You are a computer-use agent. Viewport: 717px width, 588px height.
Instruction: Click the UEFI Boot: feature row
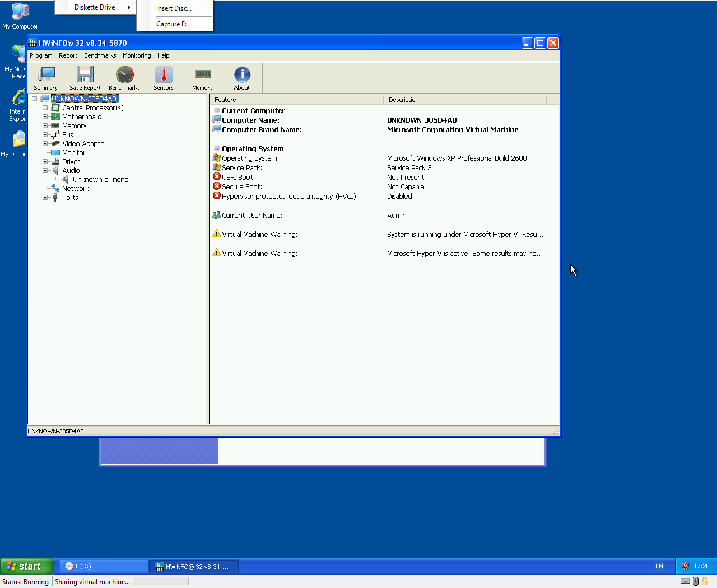[385, 178]
